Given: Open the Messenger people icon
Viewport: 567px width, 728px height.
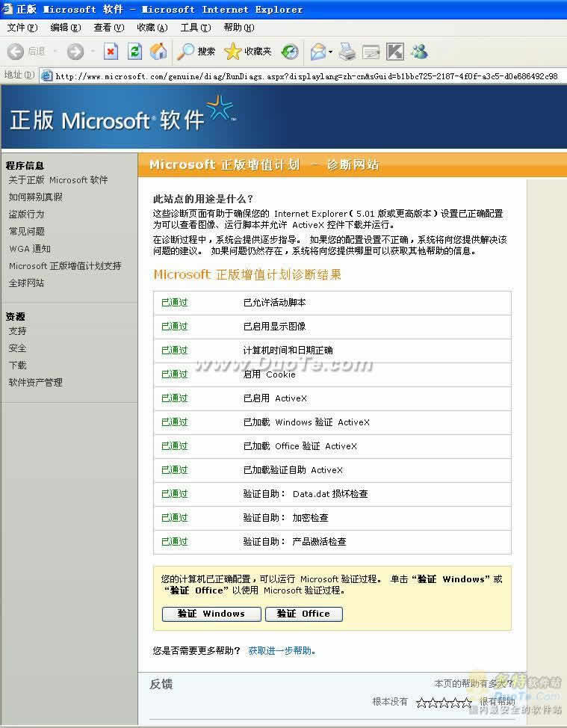Looking at the screenshot, I should [x=419, y=51].
